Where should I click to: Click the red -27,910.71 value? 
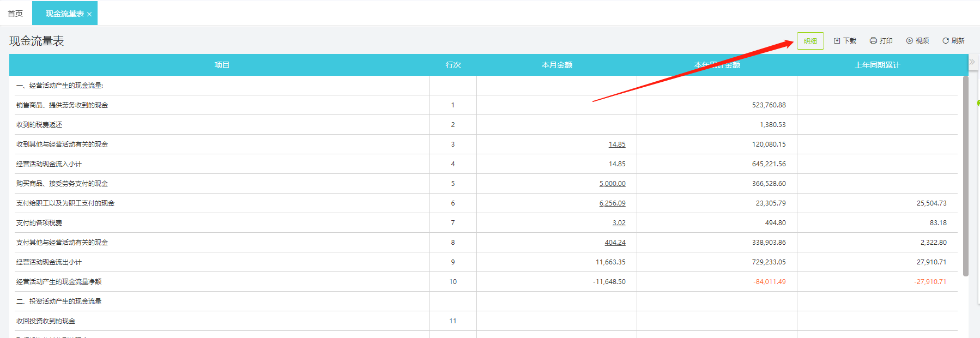[930, 282]
